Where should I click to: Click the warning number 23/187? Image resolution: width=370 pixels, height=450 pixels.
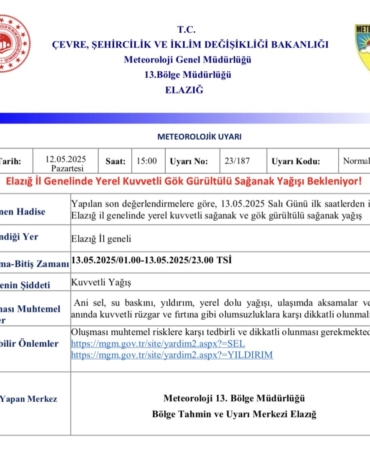237,161
